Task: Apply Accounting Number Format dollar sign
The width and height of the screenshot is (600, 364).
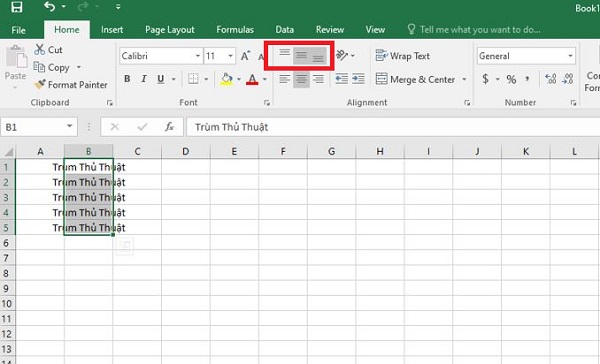Action: pos(486,79)
